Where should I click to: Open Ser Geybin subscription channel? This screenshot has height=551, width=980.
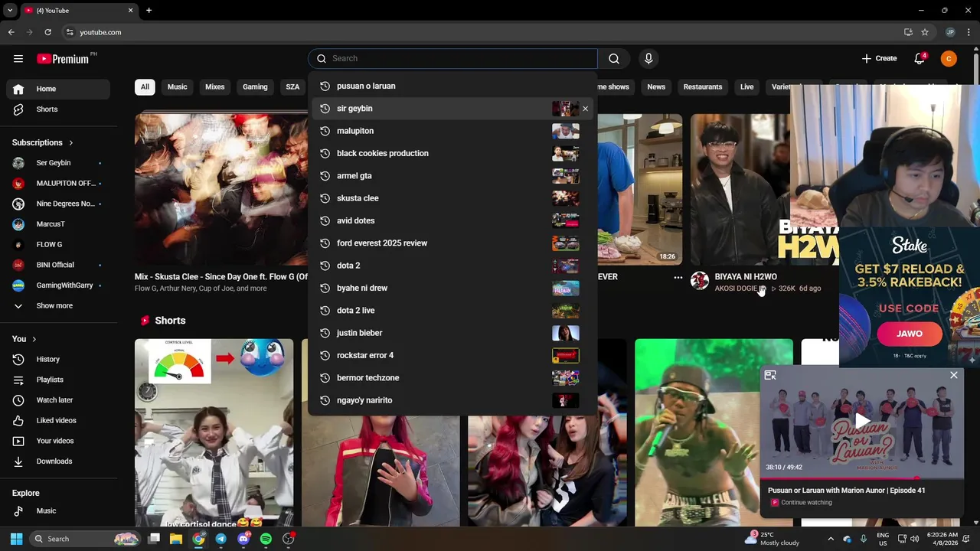(58, 163)
